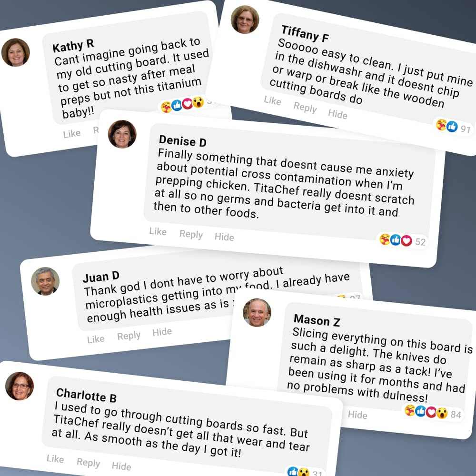
Task: Click the heart reaction on Kathy R's comment
Action: [187, 103]
